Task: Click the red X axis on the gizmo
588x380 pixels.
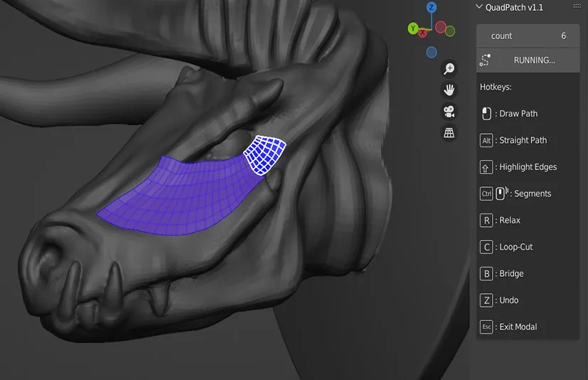Action: point(422,33)
